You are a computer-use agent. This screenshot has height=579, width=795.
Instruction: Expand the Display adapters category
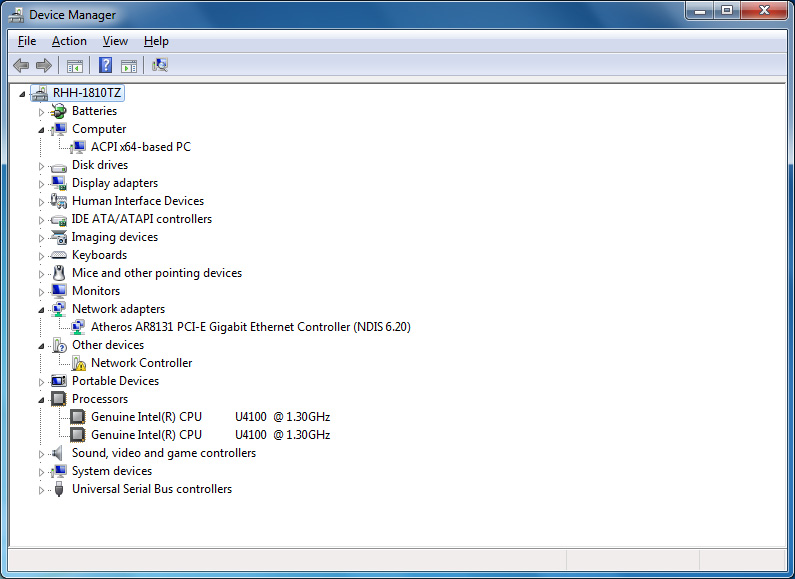pyautogui.click(x=42, y=184)
